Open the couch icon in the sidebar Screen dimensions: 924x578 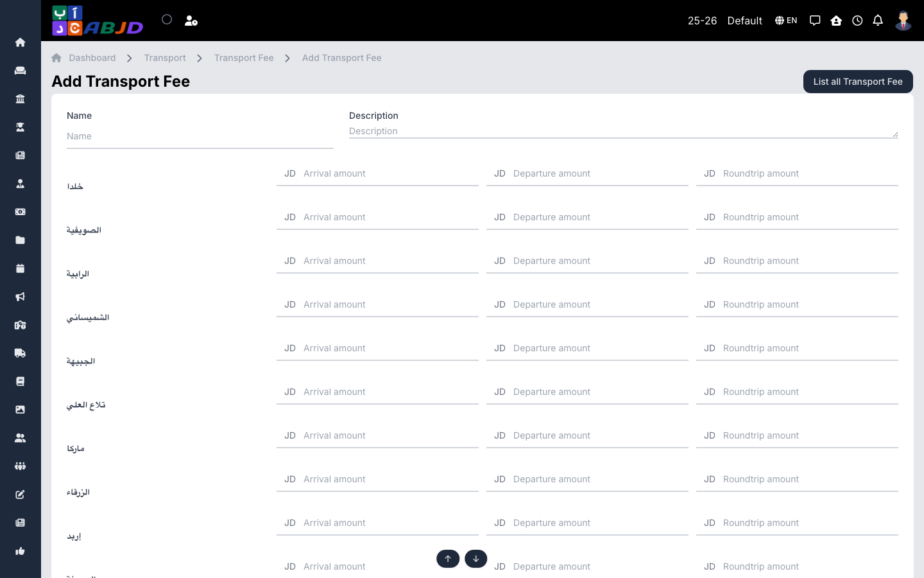21,71
